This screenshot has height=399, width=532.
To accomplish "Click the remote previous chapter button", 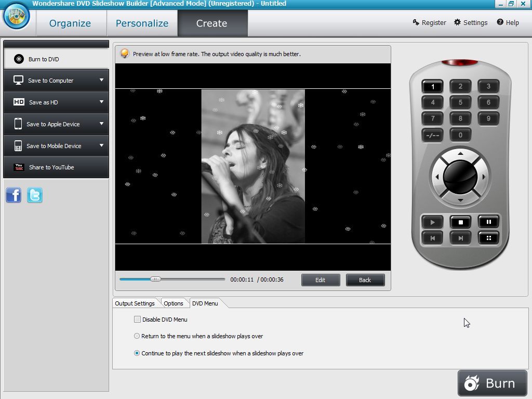I will pos(432,238).
